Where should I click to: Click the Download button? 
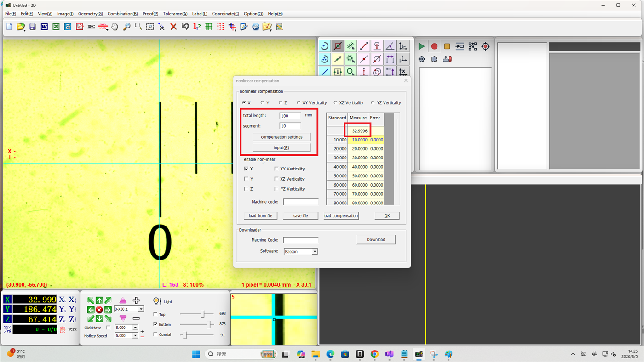click(376, 239)
